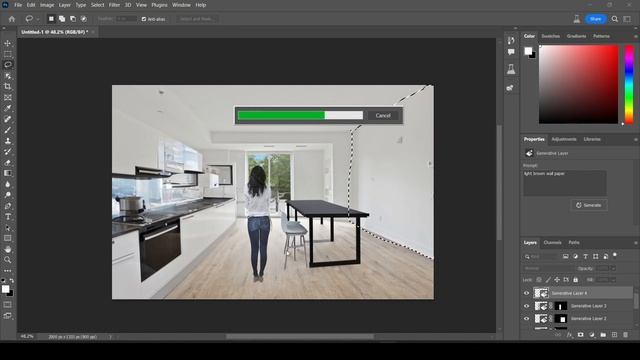Open layer styles fx icon

pyautogui.click(x=569, y=335)
